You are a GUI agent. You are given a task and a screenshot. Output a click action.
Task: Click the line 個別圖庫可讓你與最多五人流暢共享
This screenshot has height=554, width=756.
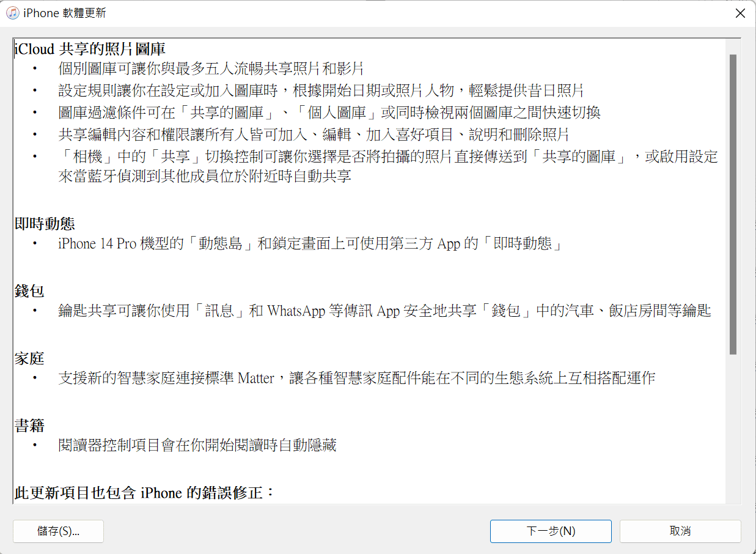211,69
